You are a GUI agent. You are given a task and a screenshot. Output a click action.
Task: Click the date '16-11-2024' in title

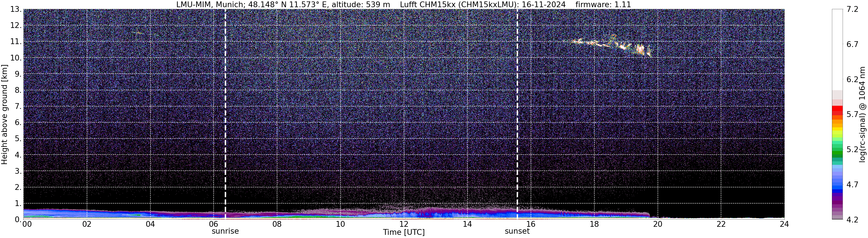(543, 5)
